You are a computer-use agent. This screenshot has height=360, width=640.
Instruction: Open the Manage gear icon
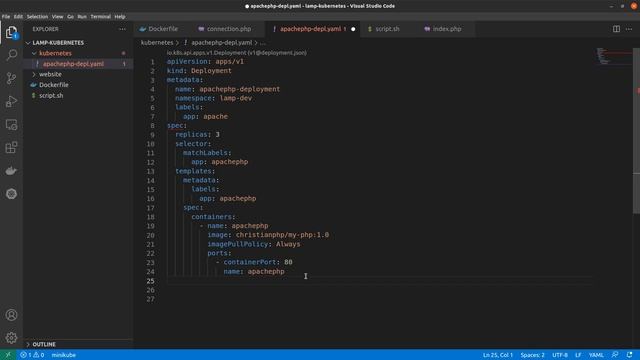[x=11, y=338]
